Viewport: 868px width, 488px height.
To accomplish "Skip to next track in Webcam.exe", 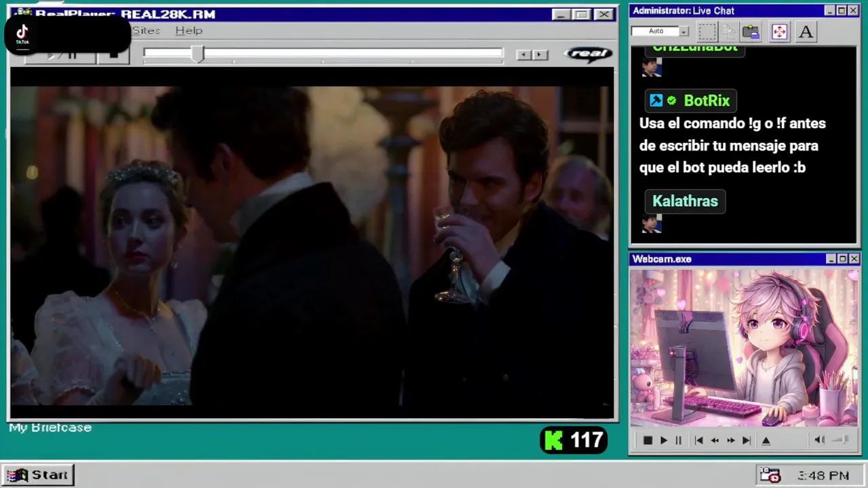I will (x=746, y=441).
